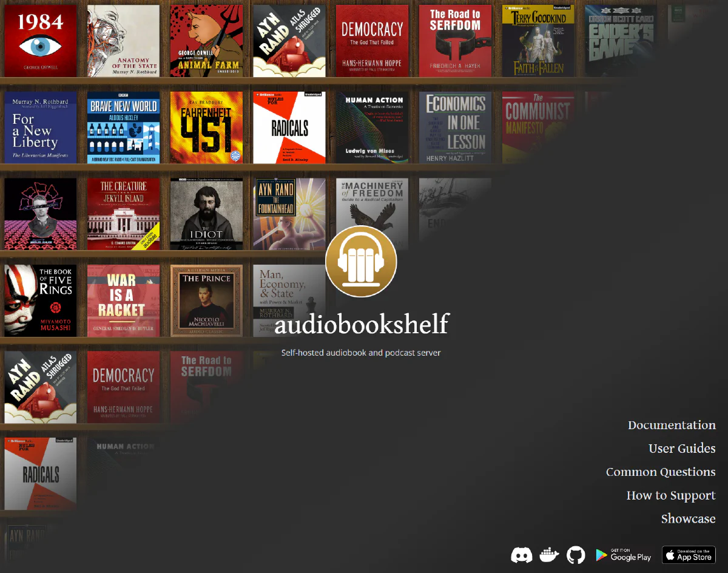Open the Documentation link
This screenshot has height=573, width=728.
click(x=672, y=425)
